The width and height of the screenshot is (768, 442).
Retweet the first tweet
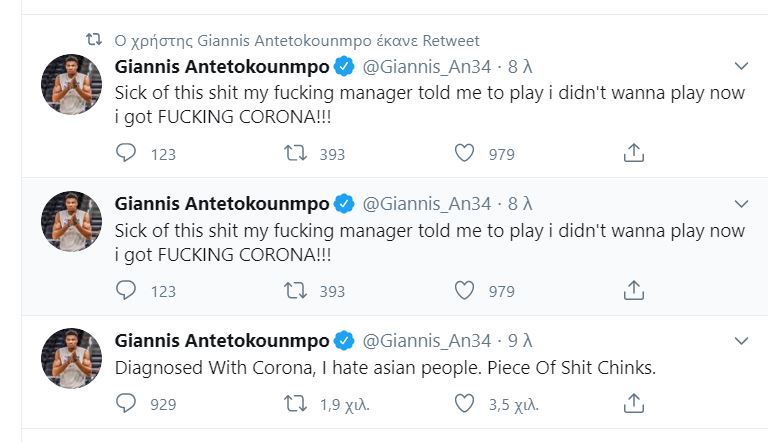[293, 153]
